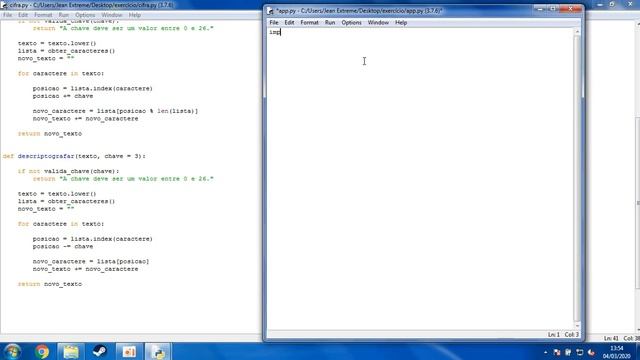
Task: Open Steam from the taskbar
Action: click(x=100, y=351)
